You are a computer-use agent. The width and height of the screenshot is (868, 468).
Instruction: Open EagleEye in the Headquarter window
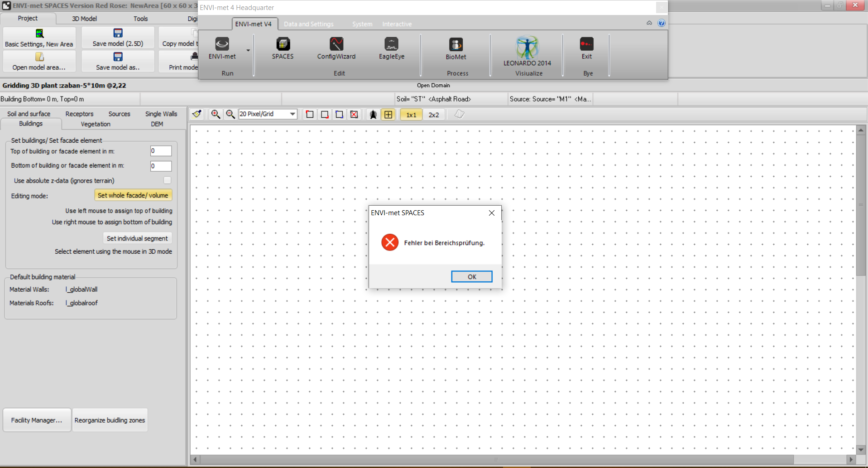tap(391, 48)
